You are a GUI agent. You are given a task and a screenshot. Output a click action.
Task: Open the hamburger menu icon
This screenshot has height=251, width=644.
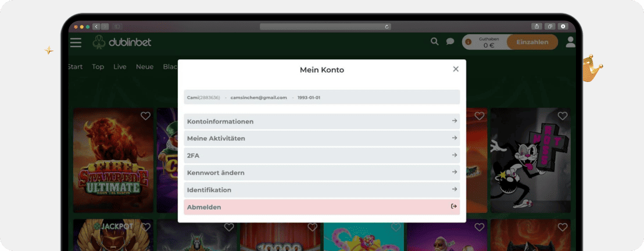point(76,42)
